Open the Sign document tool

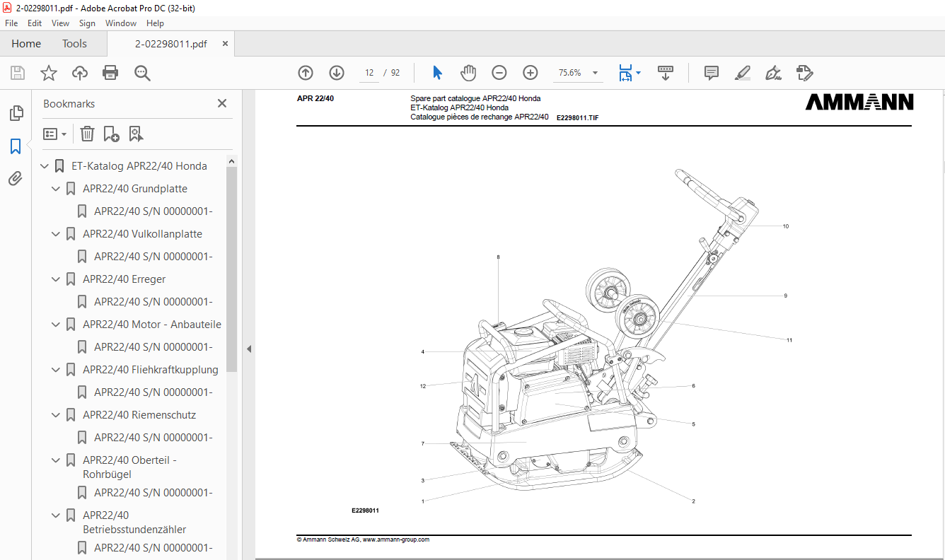click(773, 73)
